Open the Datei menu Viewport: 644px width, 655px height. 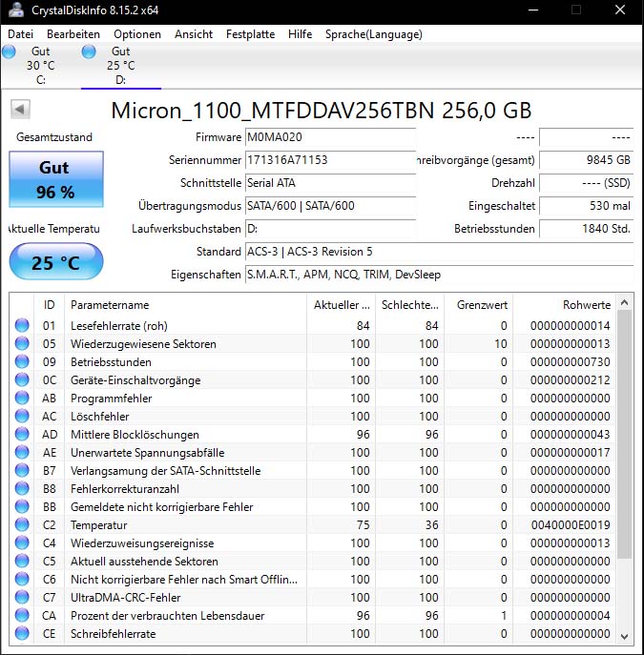coord(20,34)
